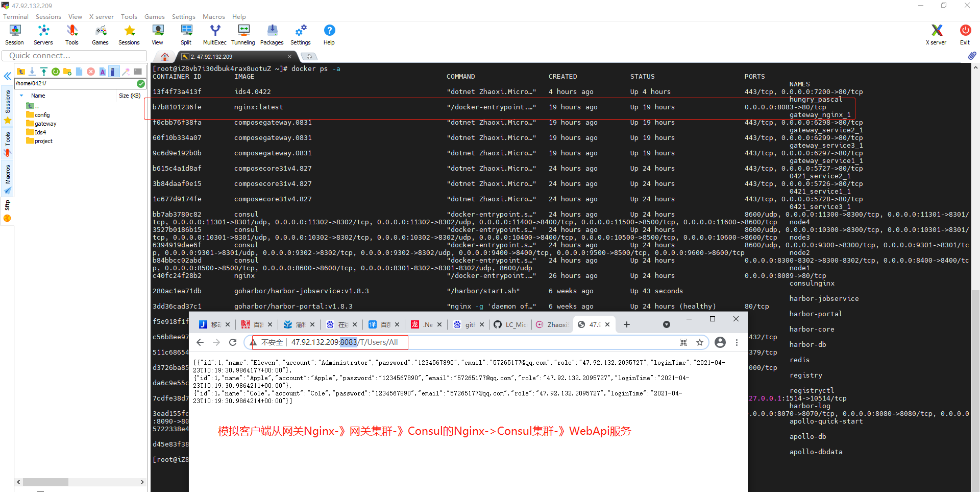Download selected files in SFTP panel
This screenshot has height=492, width=980.
pyautogui.click(x=32, y=72)
